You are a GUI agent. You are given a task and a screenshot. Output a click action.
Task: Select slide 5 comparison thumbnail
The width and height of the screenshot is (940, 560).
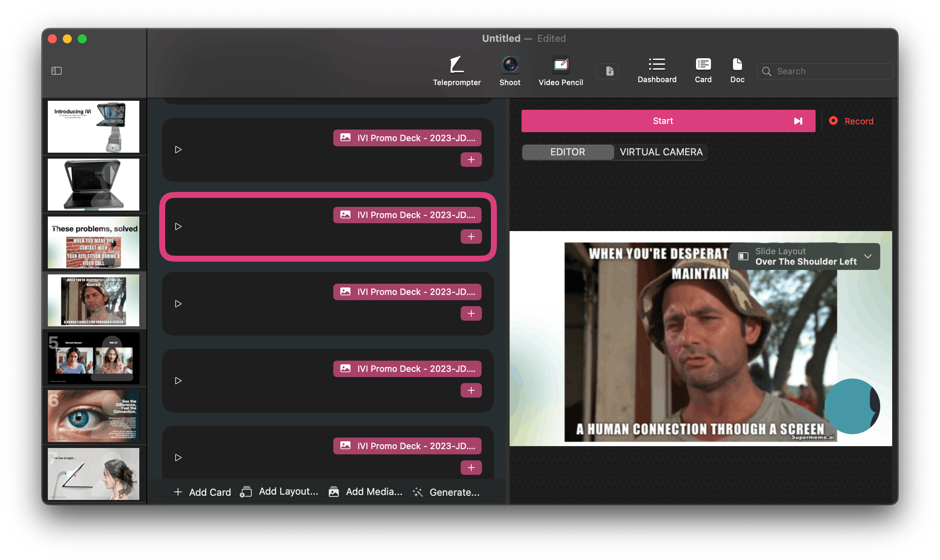pos(94,358)
